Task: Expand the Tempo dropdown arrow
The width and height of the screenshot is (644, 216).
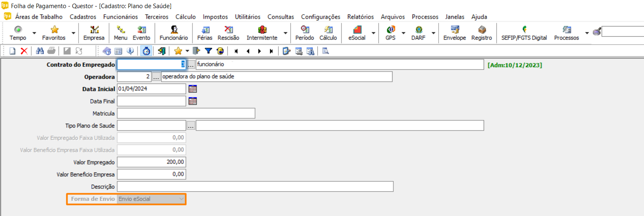Action: tap(34, 33)
